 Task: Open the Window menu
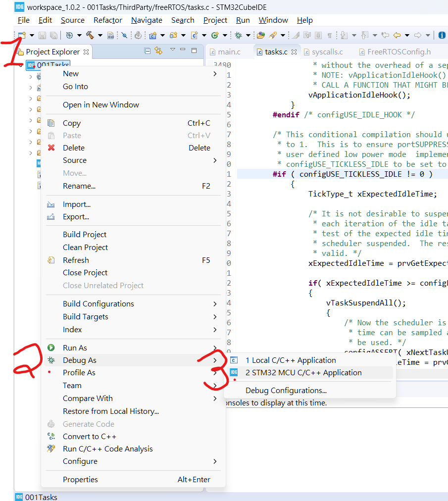click(273, 20)
